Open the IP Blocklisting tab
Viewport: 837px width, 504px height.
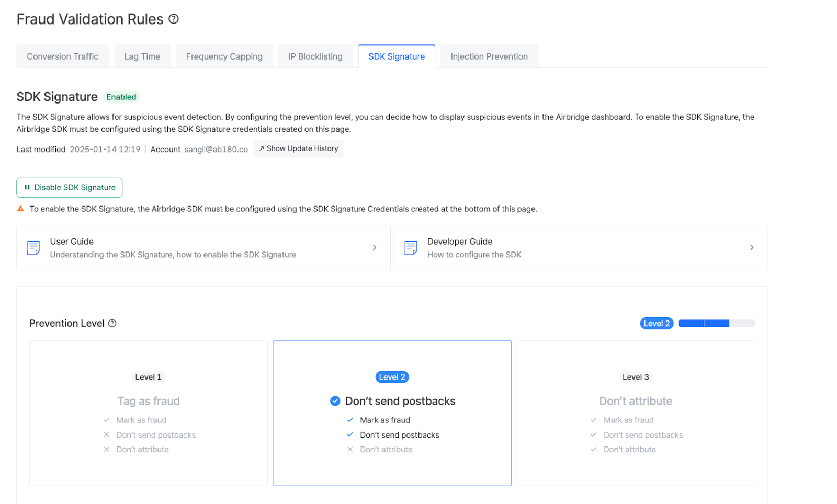315,56
